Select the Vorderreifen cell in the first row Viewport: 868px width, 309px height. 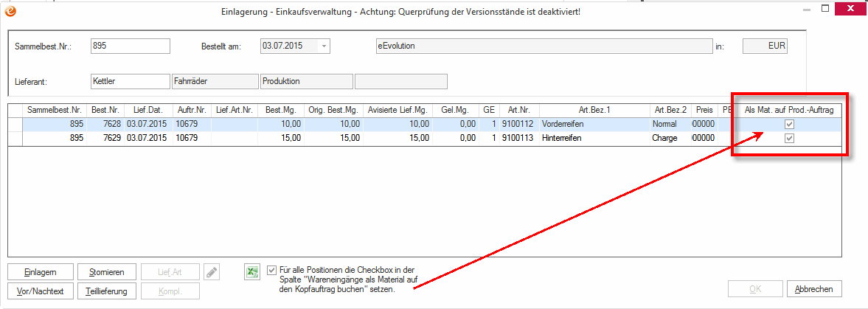[593, 125]
